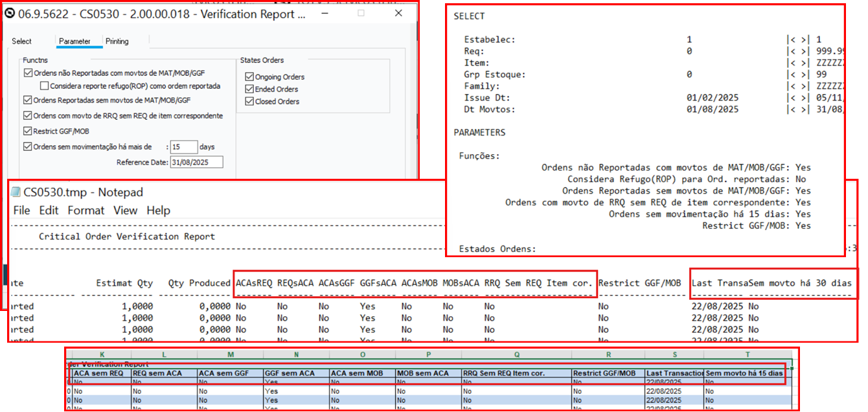
Task: Toggle Ordens com movto de RRQ checkbox
Action: pos(27,116)
